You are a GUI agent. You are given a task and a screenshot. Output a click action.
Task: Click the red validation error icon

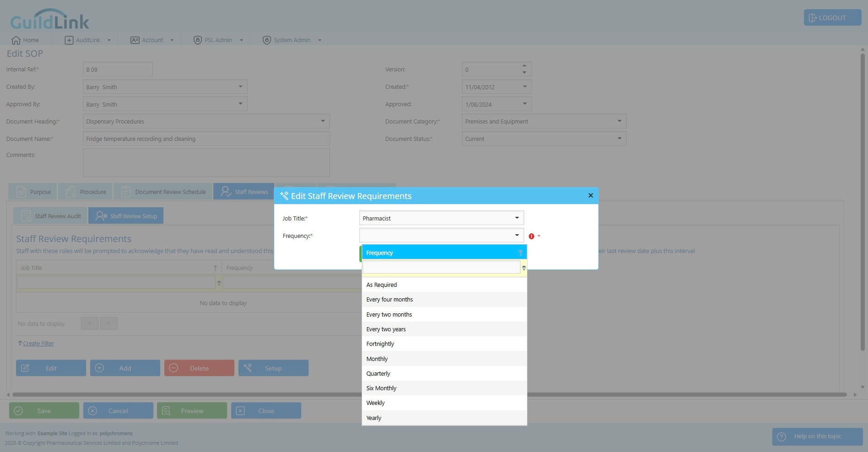[x=531, y=236]
